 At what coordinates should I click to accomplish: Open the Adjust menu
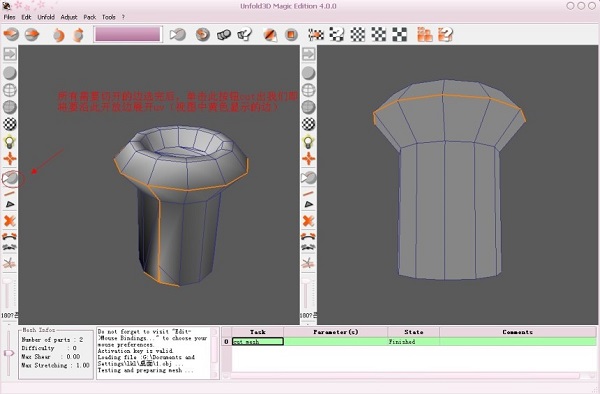(x=69, y=17)
